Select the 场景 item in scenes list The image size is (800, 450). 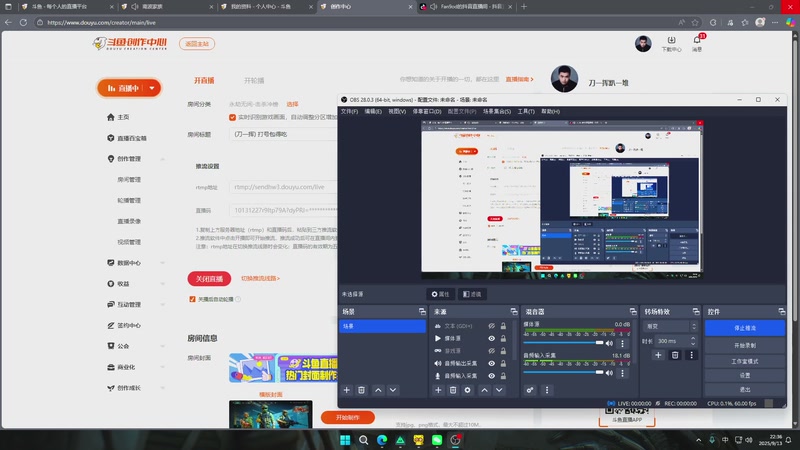coord(382,326)
